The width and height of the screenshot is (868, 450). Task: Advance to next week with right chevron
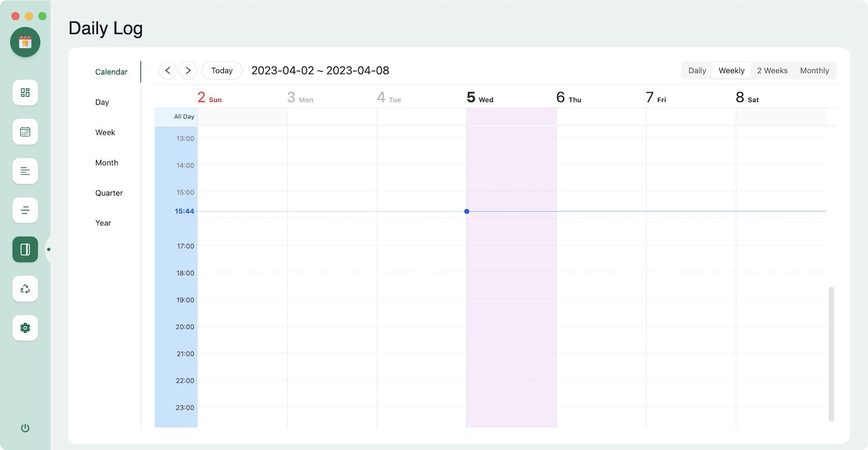pyautogui.click(x=188, y=71)
